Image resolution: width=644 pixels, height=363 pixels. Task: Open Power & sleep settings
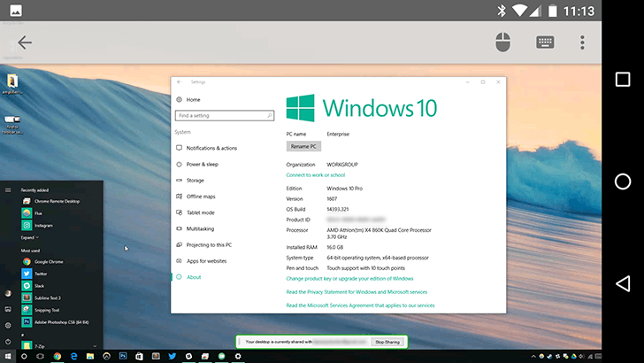pos(202,164)
